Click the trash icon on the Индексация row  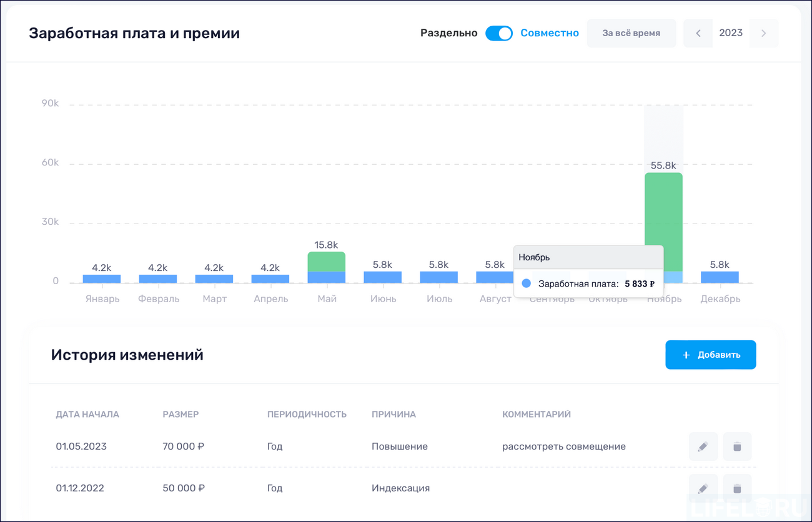pyautogui.click(x=737, y=488)
